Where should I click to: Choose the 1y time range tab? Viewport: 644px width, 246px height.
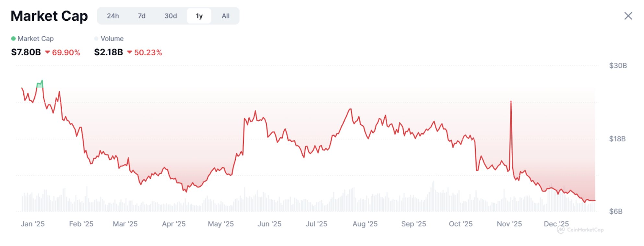(x=199, y=16)
